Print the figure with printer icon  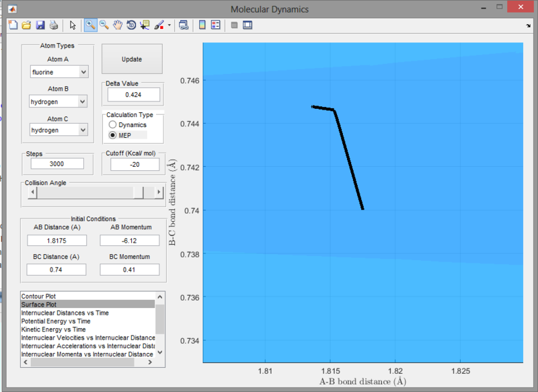click(54, 25)
